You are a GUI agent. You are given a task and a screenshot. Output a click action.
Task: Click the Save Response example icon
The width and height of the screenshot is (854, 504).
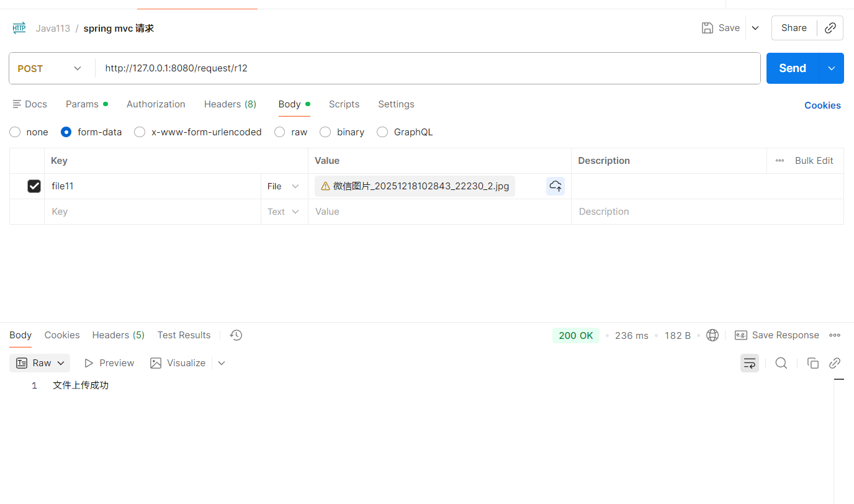click(x=740, y=335)
